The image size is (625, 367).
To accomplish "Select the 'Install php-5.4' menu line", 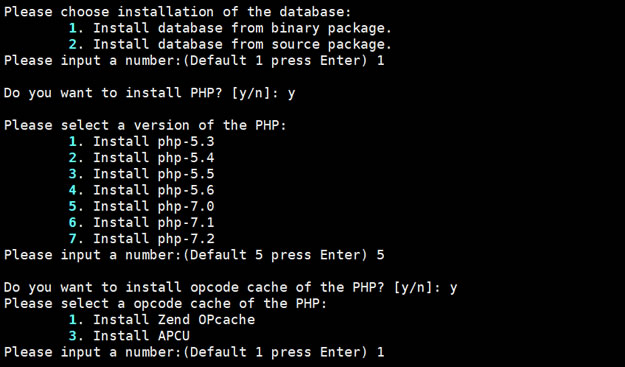I will tap(142, 158).
